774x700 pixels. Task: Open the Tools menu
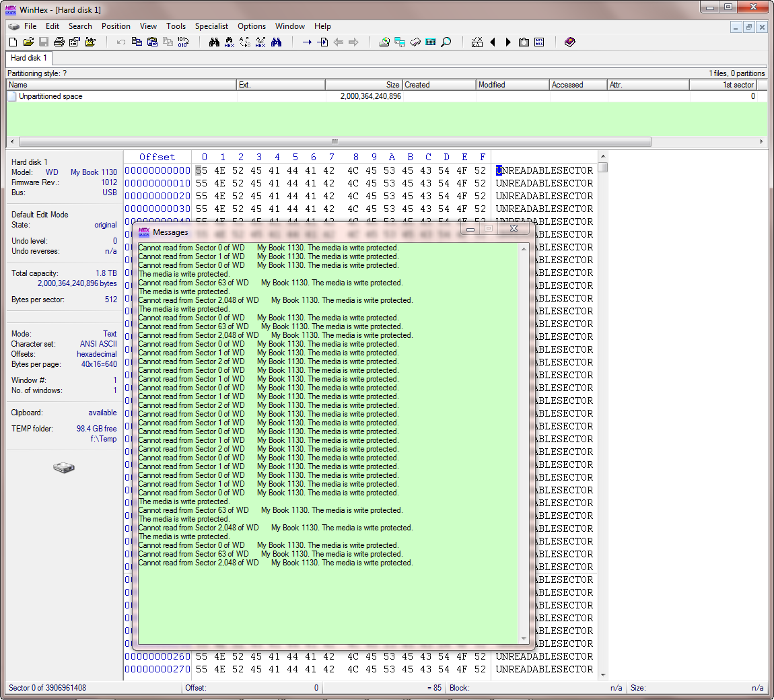[x=176, y=27]
